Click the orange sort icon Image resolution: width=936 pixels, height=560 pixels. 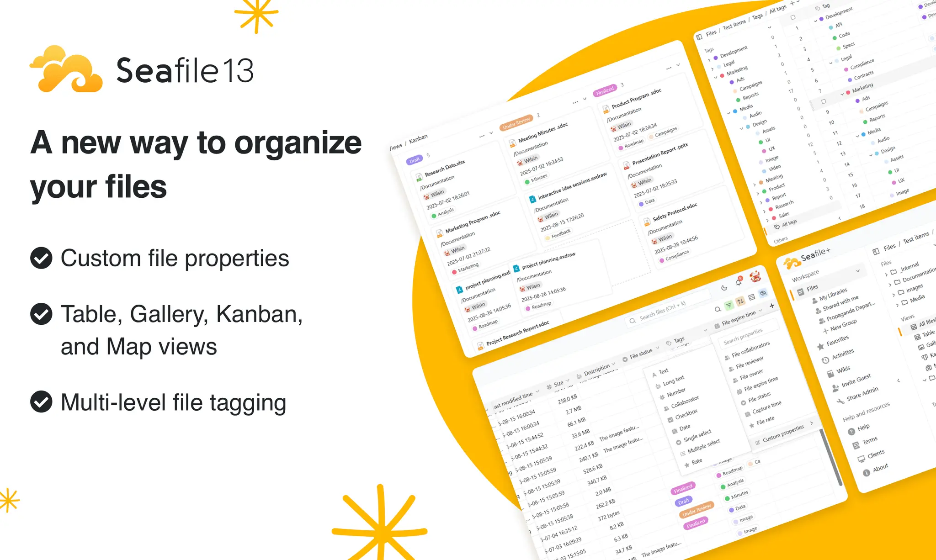[x=740, y=301]
